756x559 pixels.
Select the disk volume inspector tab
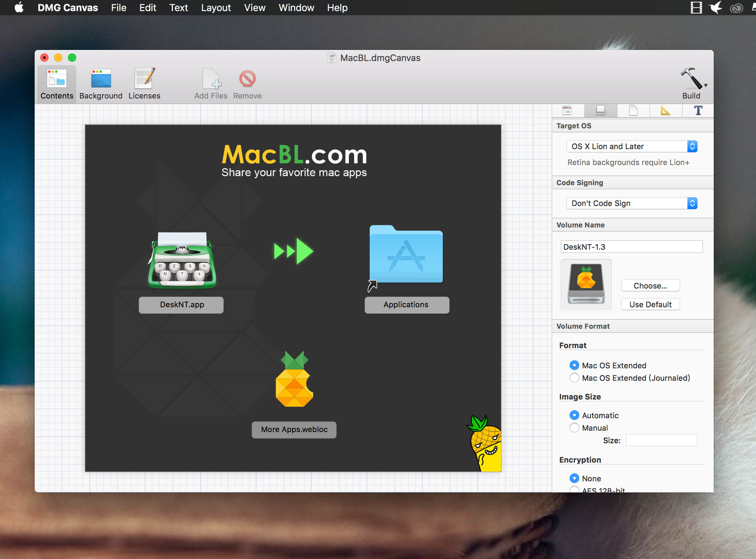click(600, 111)
